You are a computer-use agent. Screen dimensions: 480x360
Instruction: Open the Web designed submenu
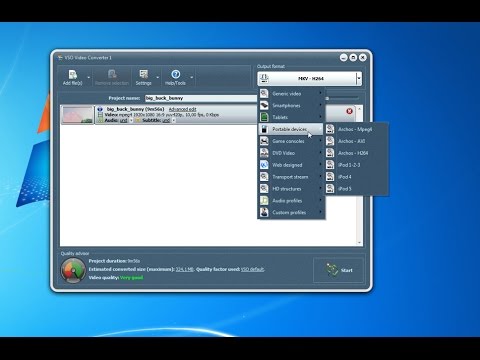(x=291, y=165)
